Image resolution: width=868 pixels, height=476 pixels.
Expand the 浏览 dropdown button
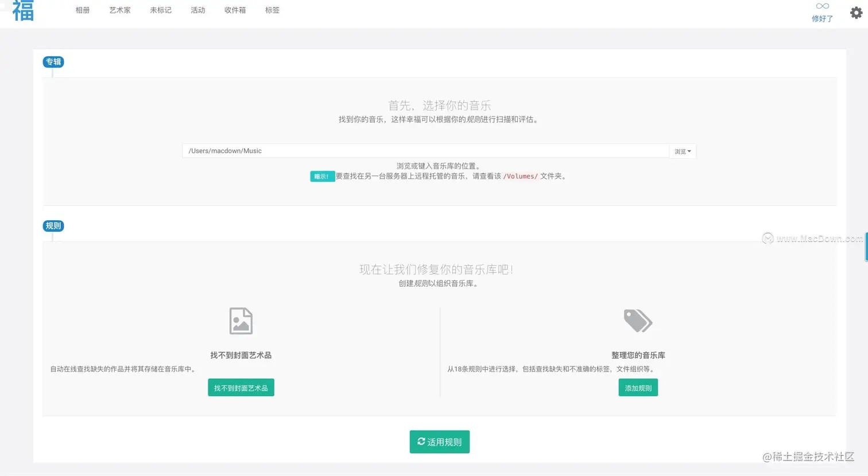tap(683, 151)
